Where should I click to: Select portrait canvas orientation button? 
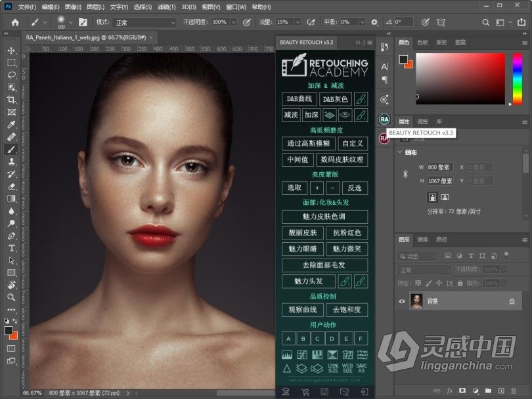pyautogui.click(x=432, y=197)
